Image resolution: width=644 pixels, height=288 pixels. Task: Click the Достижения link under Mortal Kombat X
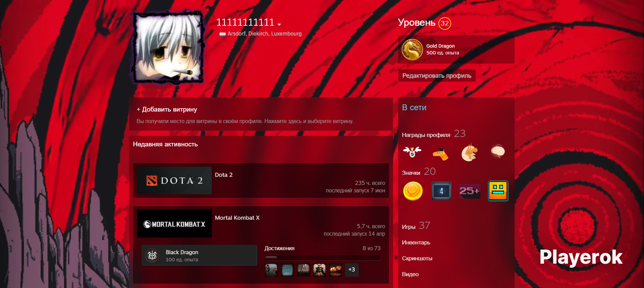pos(279,248)
